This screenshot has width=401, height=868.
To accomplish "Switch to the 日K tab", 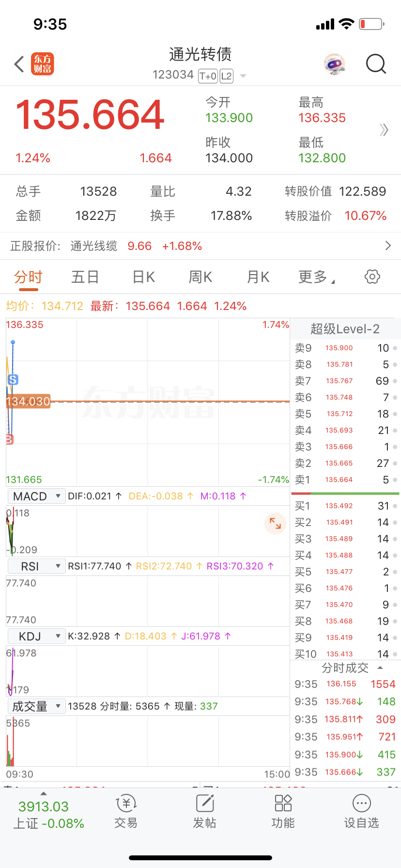I will click(x=144, y=277).
